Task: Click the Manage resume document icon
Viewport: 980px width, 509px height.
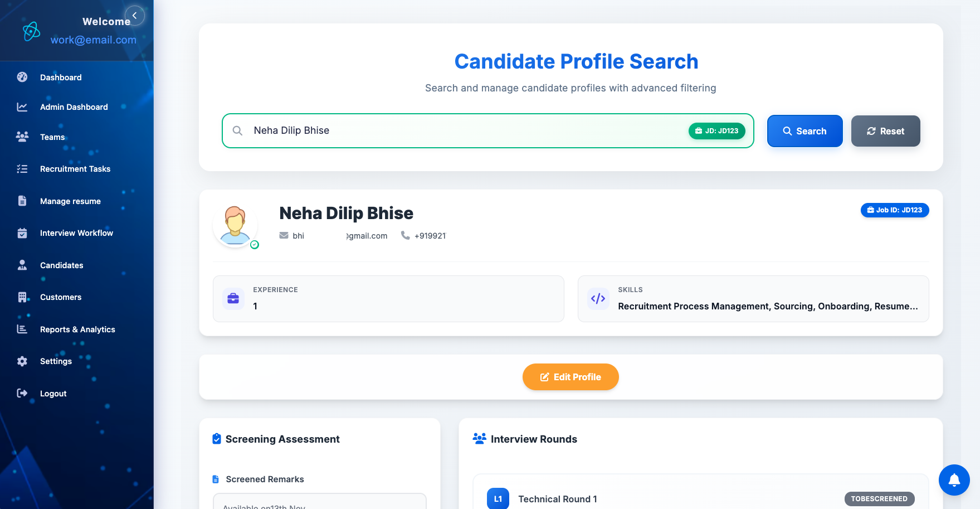Action: click(22, 201)
